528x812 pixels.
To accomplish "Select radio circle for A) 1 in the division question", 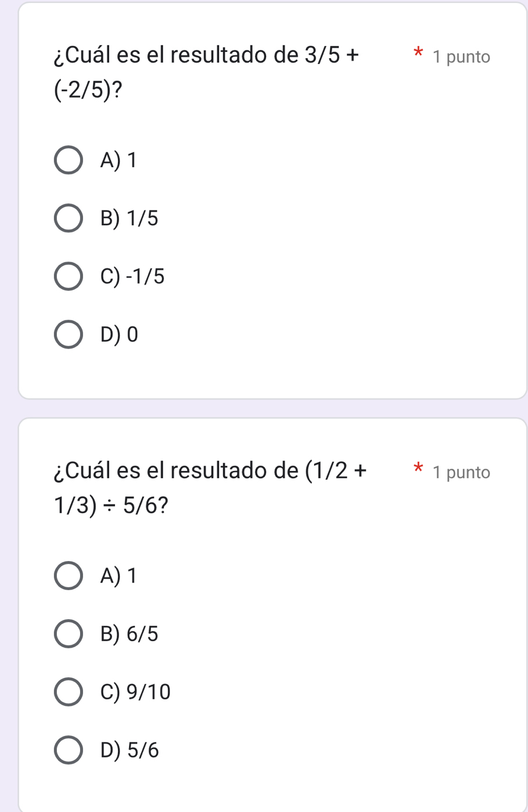I will pos(69,576).
